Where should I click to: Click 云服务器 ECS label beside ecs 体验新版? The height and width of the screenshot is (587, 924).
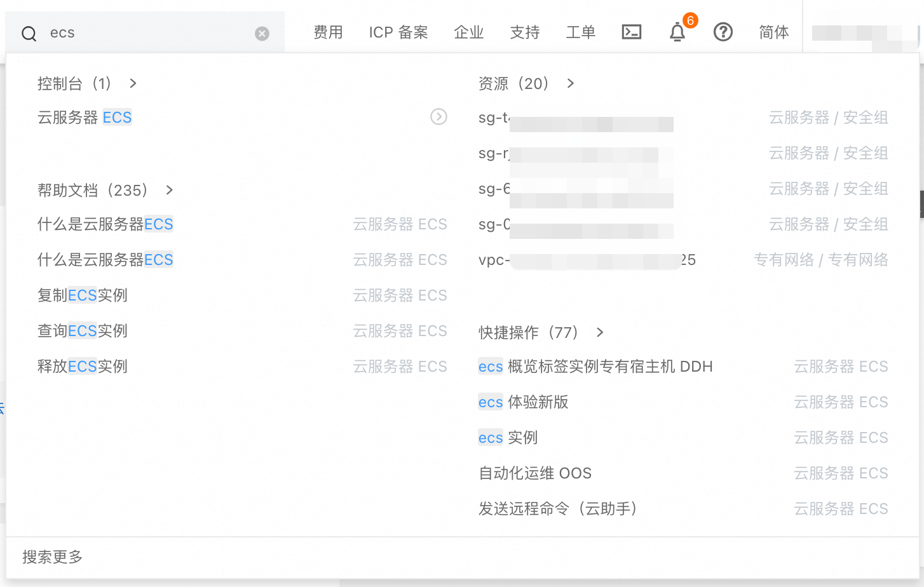click(841, 402)
